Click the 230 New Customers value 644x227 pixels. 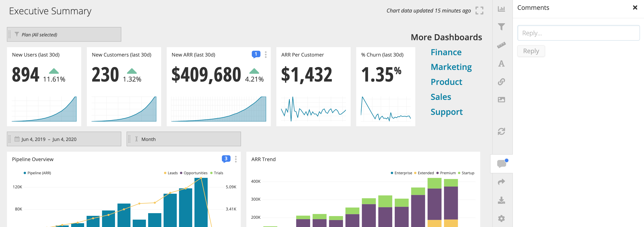[105, 74]
